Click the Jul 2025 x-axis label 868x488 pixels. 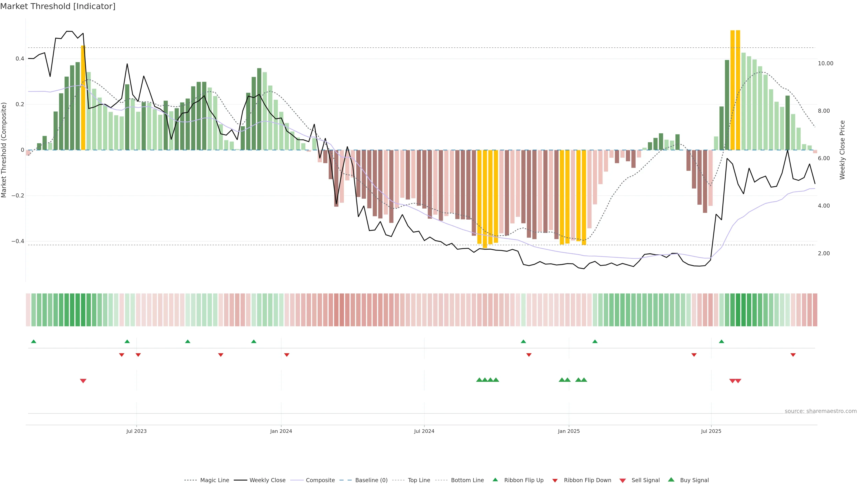711,431
